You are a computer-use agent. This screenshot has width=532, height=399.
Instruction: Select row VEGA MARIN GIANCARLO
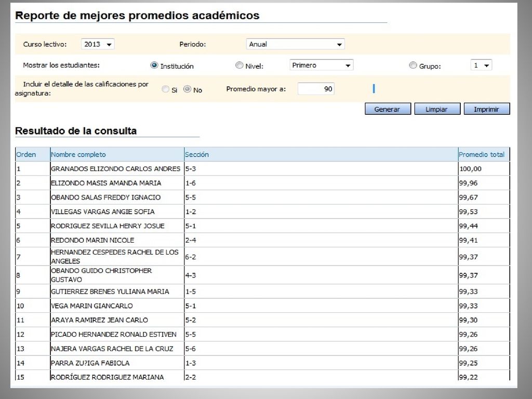(x=262, y=305)
